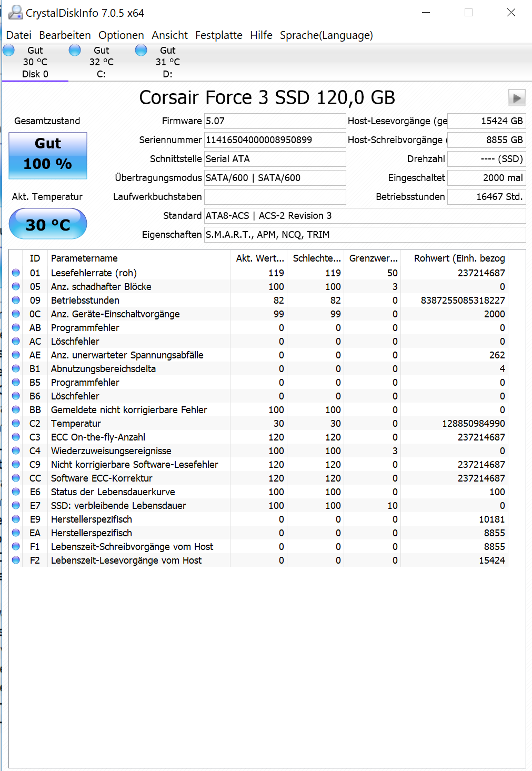The image size is (532, 771).
Task: Click status dot for unerwarteter Spannungsabfälle row
Action: click(x=16, y=355)
